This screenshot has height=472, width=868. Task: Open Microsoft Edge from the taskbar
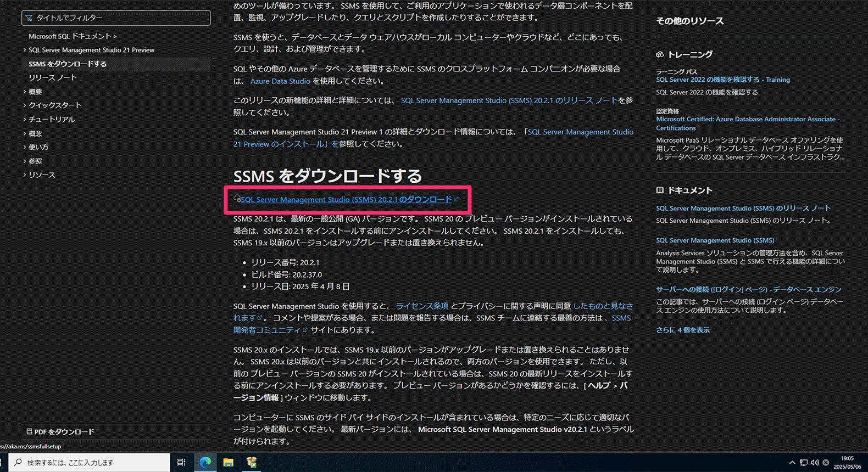click(205, 463)
